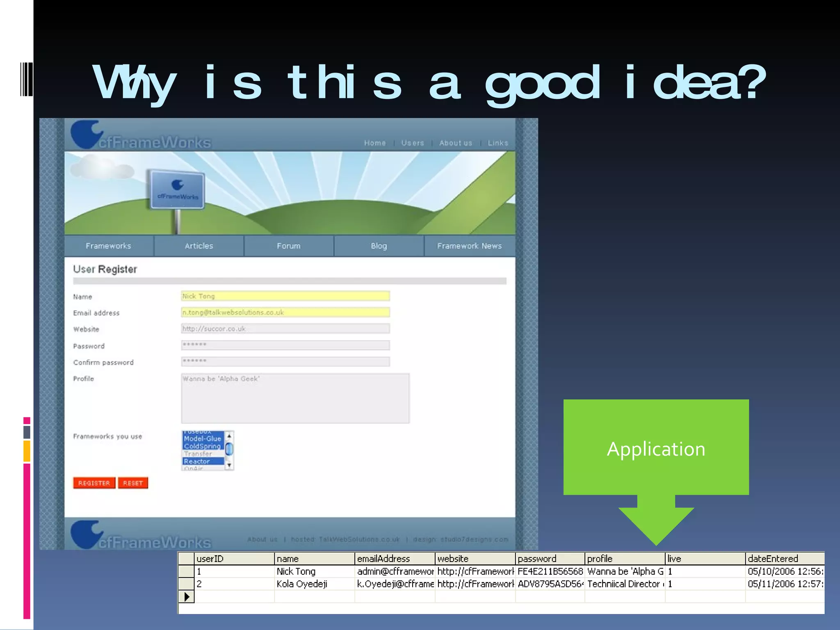The image size is (840, 630).
Task: Go to the Framework News tab
Action: click(469, 246)
